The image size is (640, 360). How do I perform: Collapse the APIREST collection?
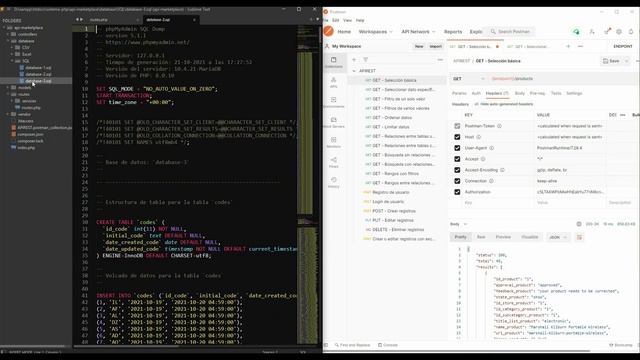pyautogui.click(x=354, y=71)
